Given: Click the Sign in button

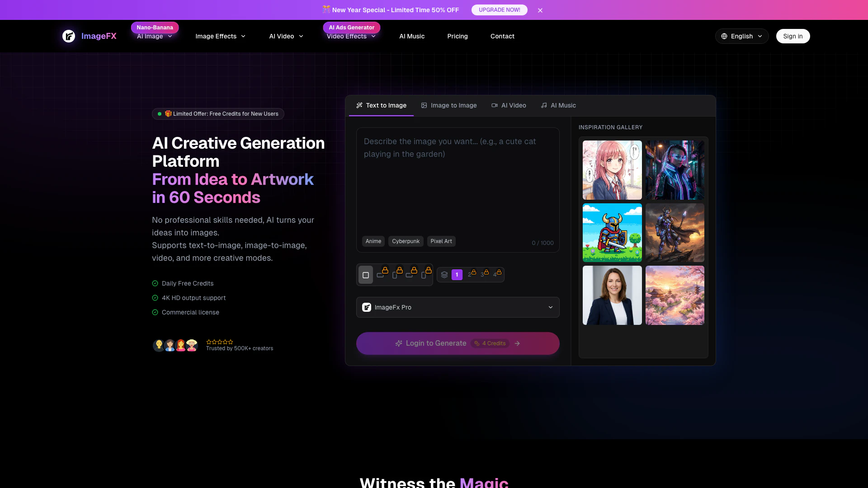Looking at the screenshot, I should click(793, 36).
